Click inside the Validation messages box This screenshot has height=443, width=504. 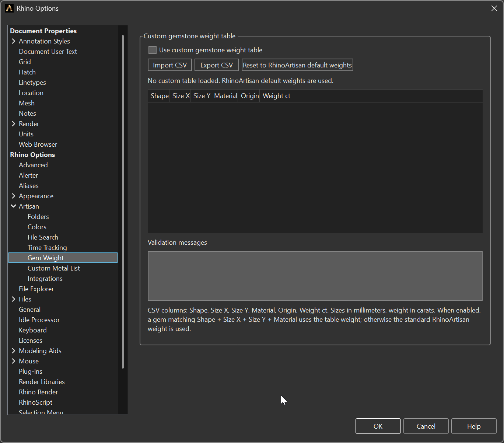(x=315, y=276)
